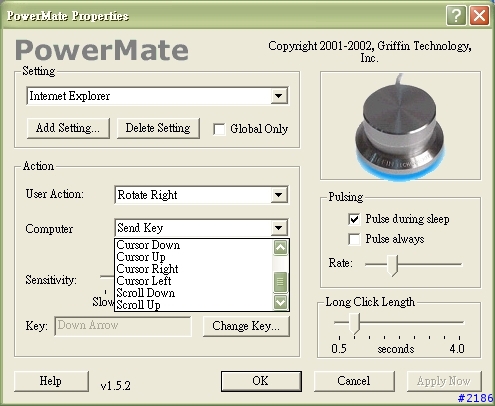Screen dimensions: 495x406
Task: Enable the Pulse always checkbox
Action: (354, 239)
